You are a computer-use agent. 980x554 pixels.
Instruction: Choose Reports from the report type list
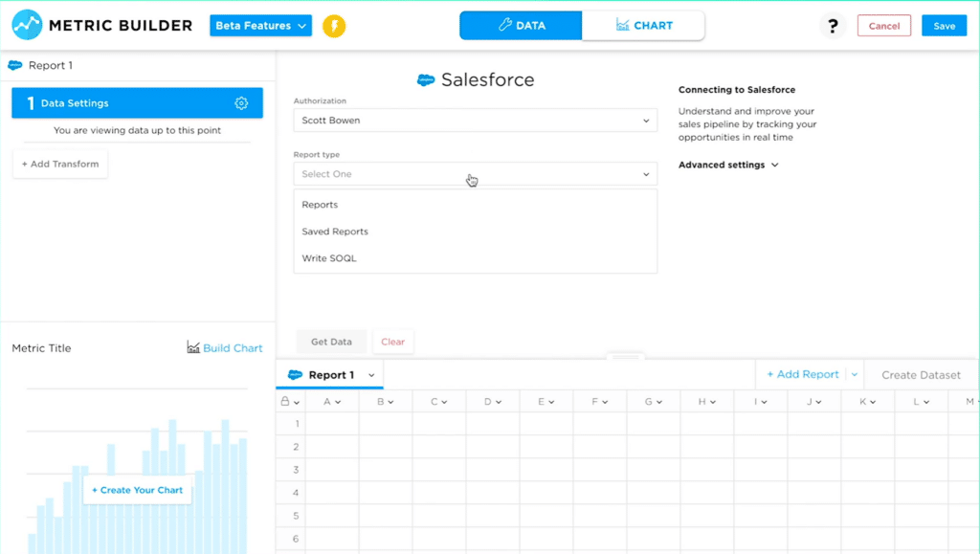(475, 204)
